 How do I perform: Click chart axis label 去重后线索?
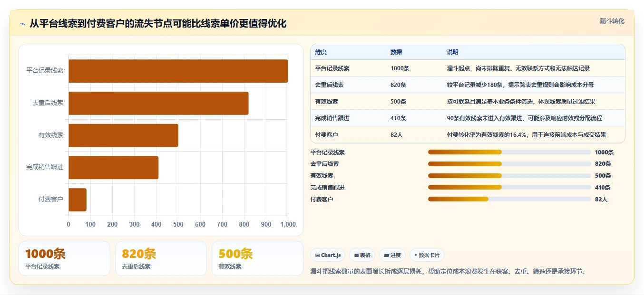pos(48,103)
